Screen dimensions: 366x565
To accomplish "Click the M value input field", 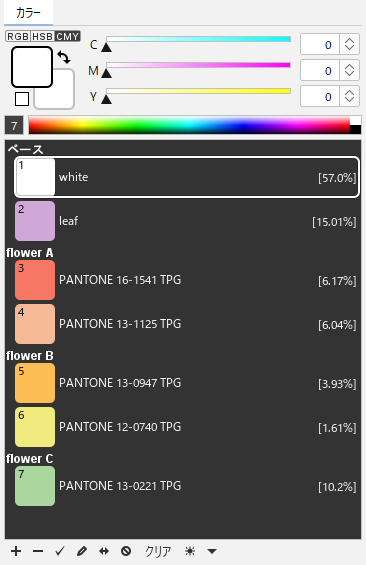I will (x=320, y=70).
